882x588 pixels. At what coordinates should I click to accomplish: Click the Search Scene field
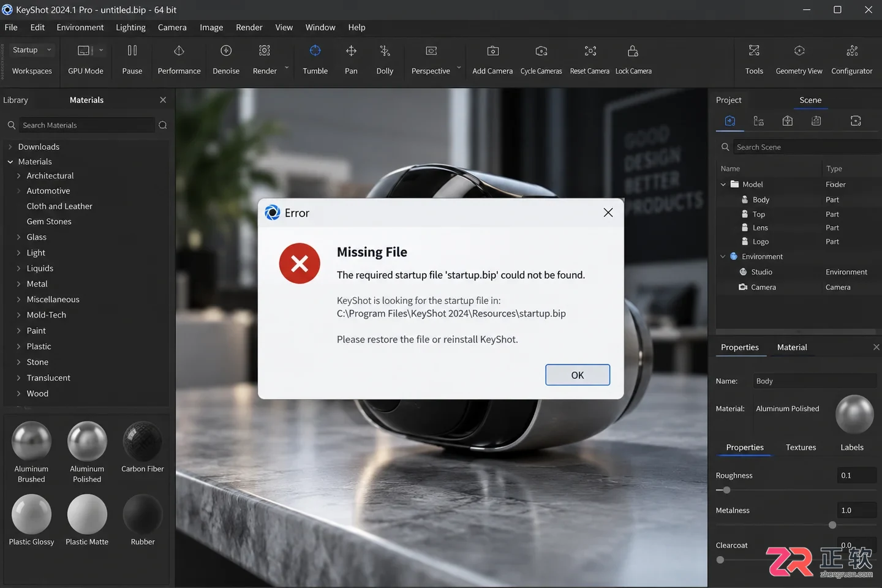(807, 147)
